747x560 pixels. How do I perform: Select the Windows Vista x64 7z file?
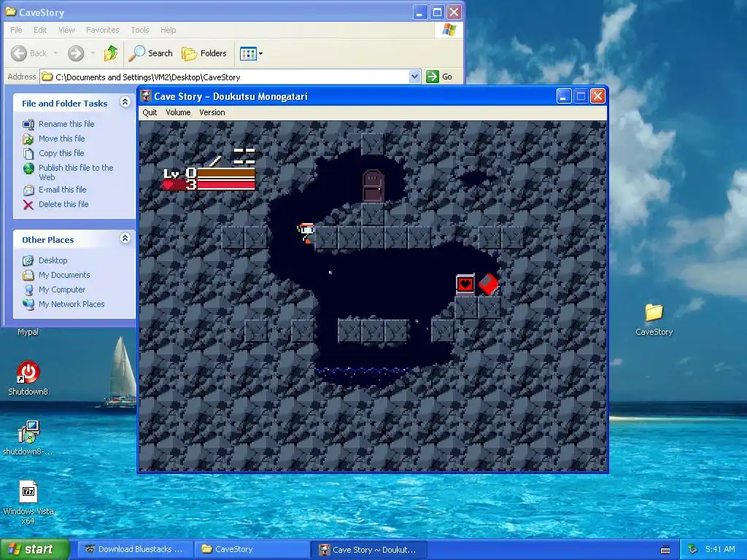28,502
